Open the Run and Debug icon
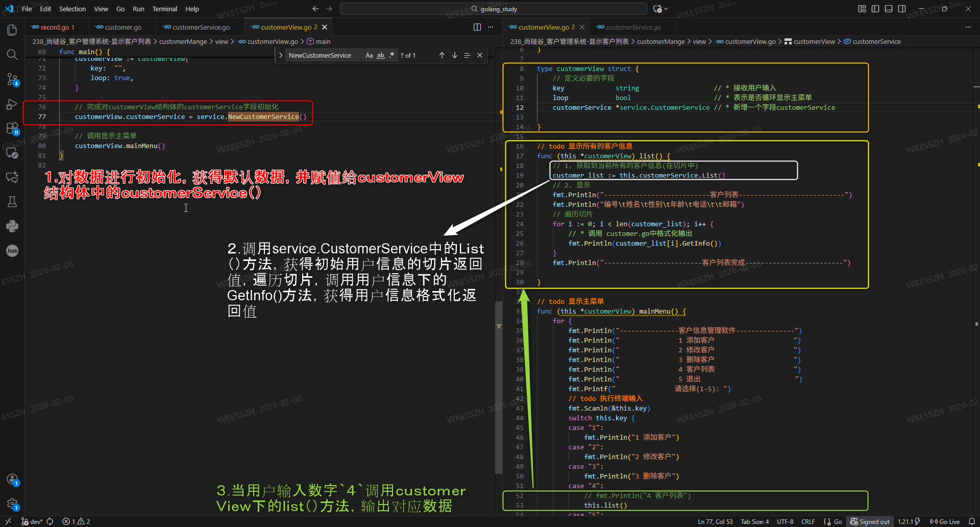 12,105
